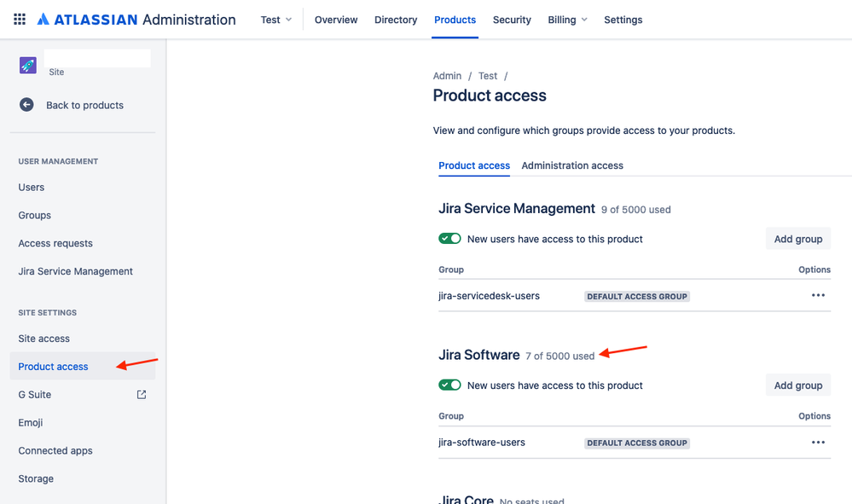The image size is (852, 504).
Task: Click the G Suite external link icon
Action: tap(142, 395)
